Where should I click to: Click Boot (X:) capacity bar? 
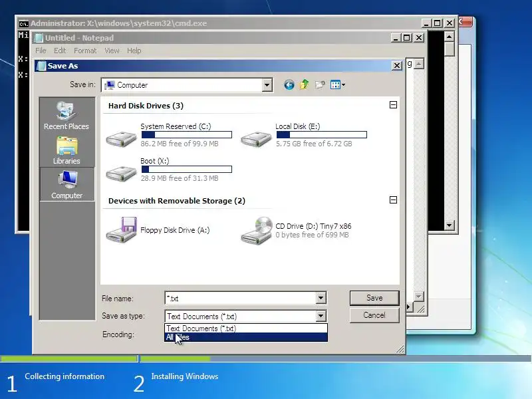[x=187, y=170]
